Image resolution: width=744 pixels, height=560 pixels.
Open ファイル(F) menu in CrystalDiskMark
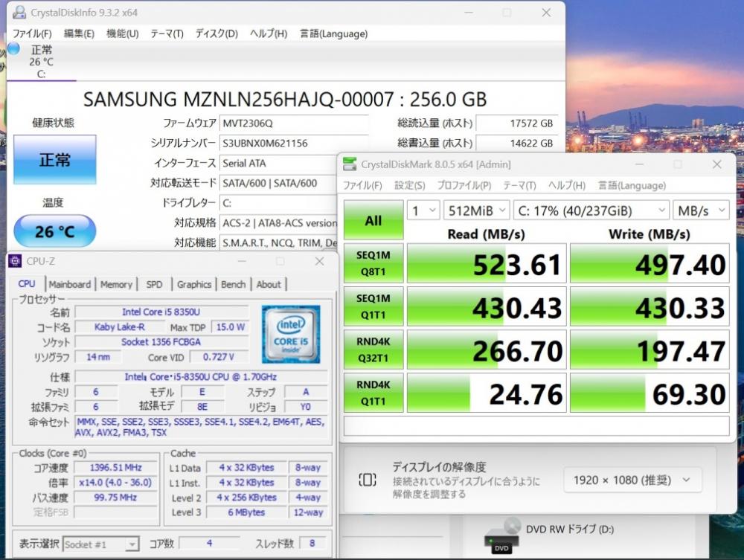point(362,185)
